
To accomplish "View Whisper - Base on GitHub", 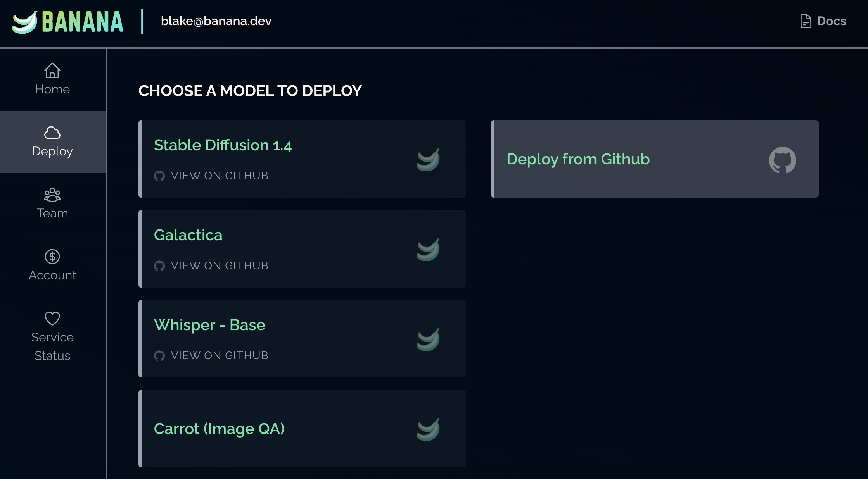I will (219, 356).
